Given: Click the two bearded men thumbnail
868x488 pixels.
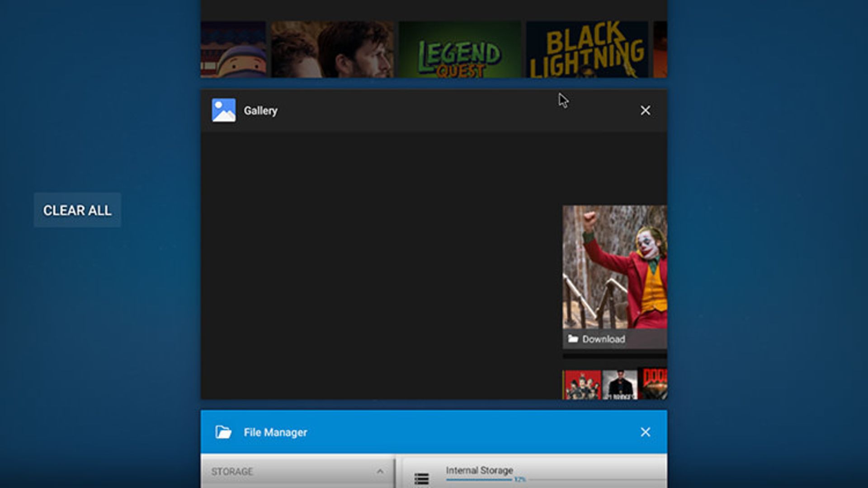Looking at the screenshot, I should [x=332, y=50].
